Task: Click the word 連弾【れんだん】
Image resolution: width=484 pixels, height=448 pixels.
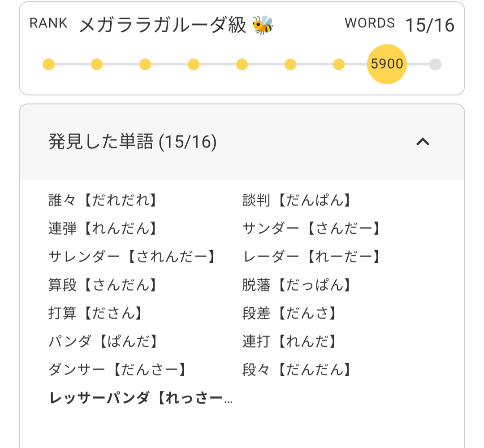Action: pyautogui.click(x=104, y=228)
